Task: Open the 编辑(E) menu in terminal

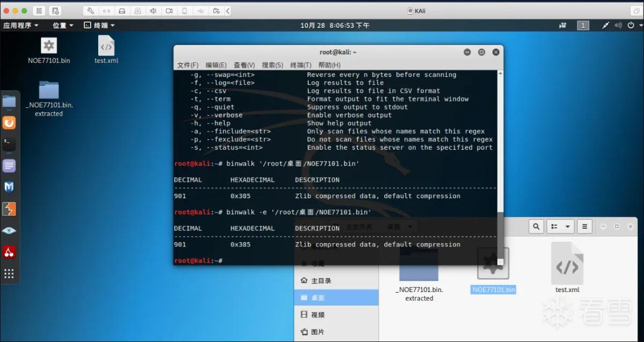Action: [x=216, y=65]
